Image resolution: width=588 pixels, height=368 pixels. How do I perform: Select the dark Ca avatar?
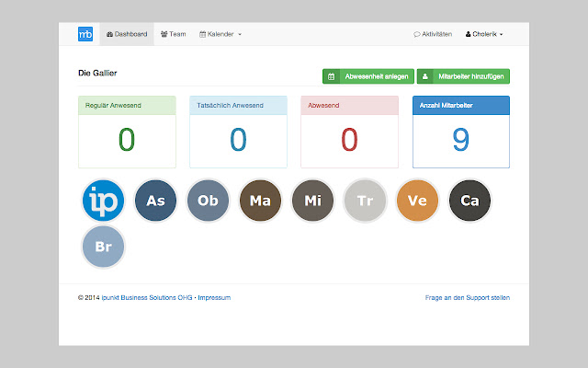[469, 201]
